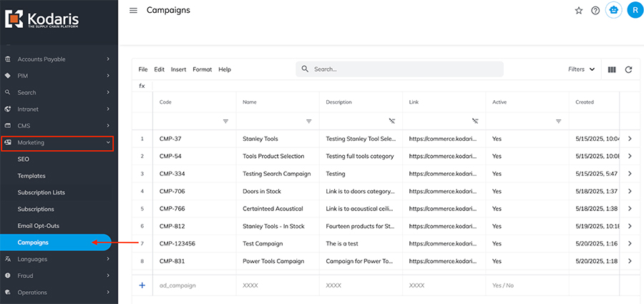644x304 pixels.
Task: Click the Fraud alert icon
Action: coord(8,275)
